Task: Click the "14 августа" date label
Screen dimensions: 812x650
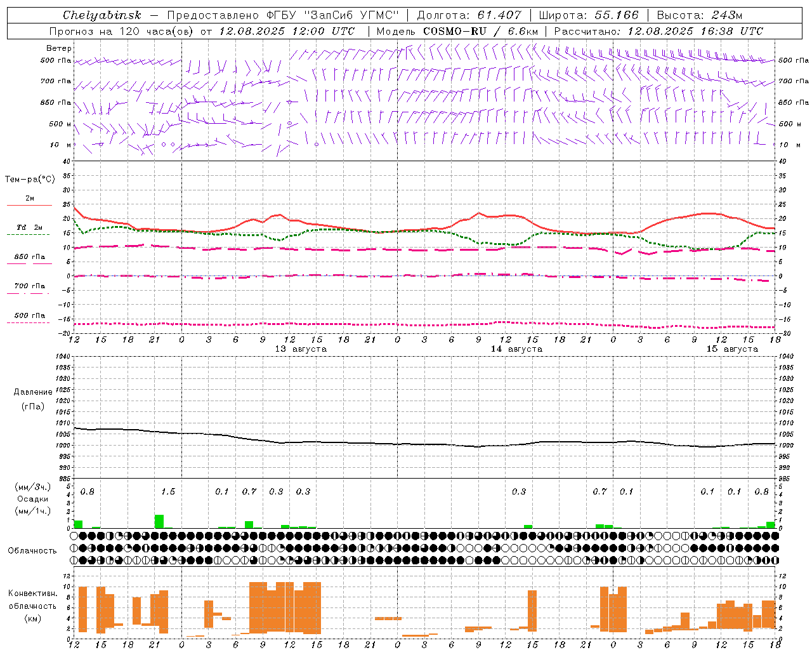Action: click(x=516, y=349)
